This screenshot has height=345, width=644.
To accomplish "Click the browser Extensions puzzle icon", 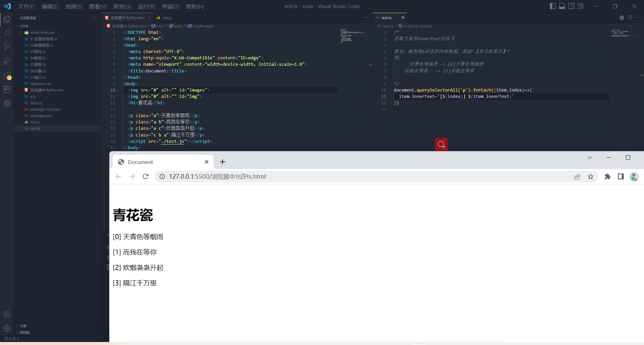I will tap(607, 176).
